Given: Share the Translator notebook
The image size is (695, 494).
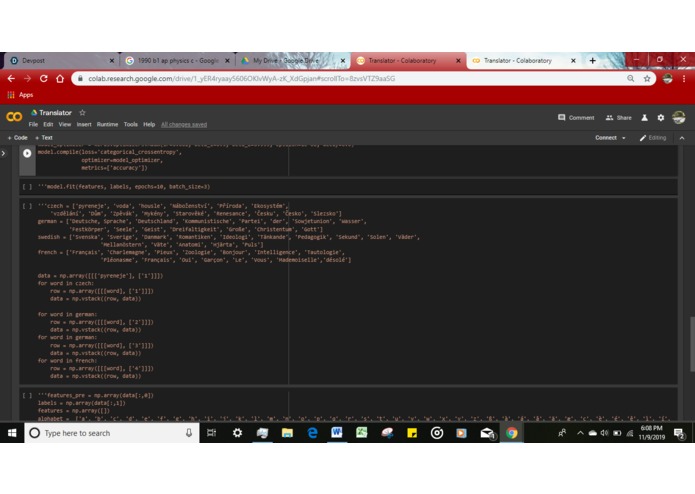Looking at the screenshot, I should point(618,117).
